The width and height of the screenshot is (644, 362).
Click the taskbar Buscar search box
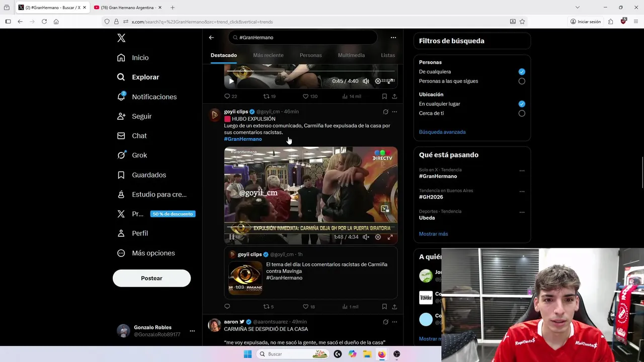[293, 354]
